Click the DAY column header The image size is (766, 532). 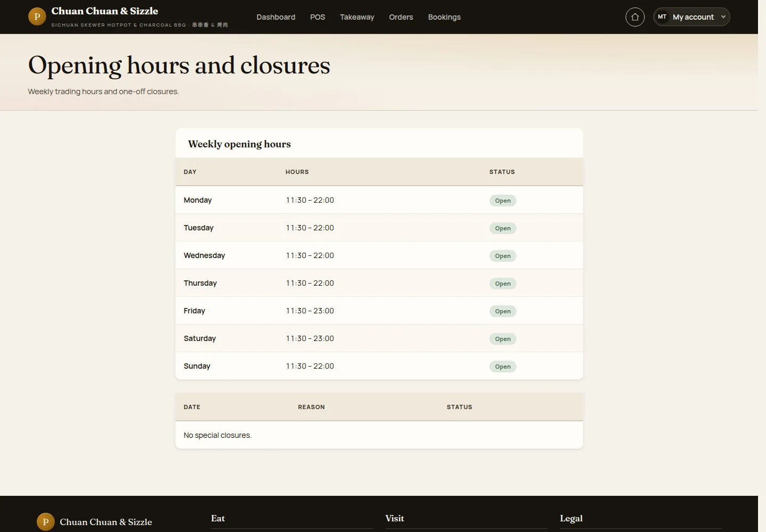pyautogui.click(x=190, y=172)
